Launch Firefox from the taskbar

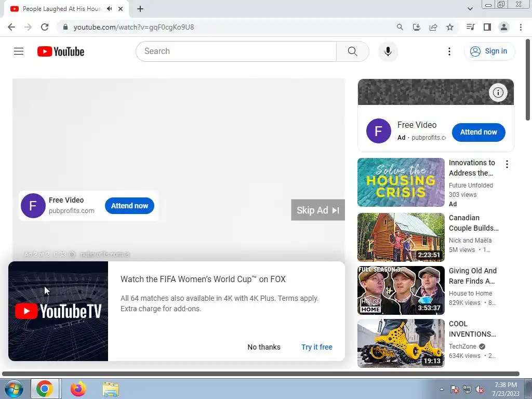[x=78, y=389]
